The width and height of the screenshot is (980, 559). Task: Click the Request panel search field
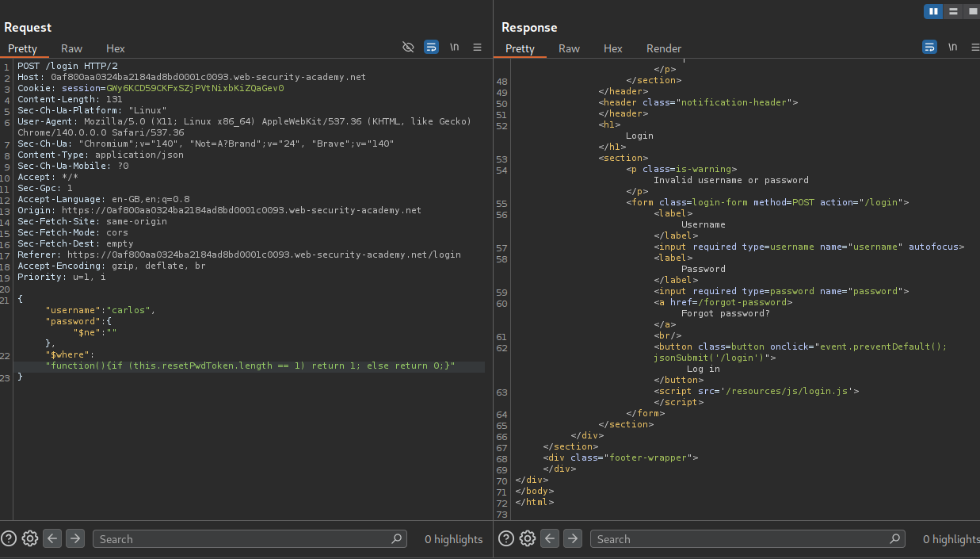242,539
